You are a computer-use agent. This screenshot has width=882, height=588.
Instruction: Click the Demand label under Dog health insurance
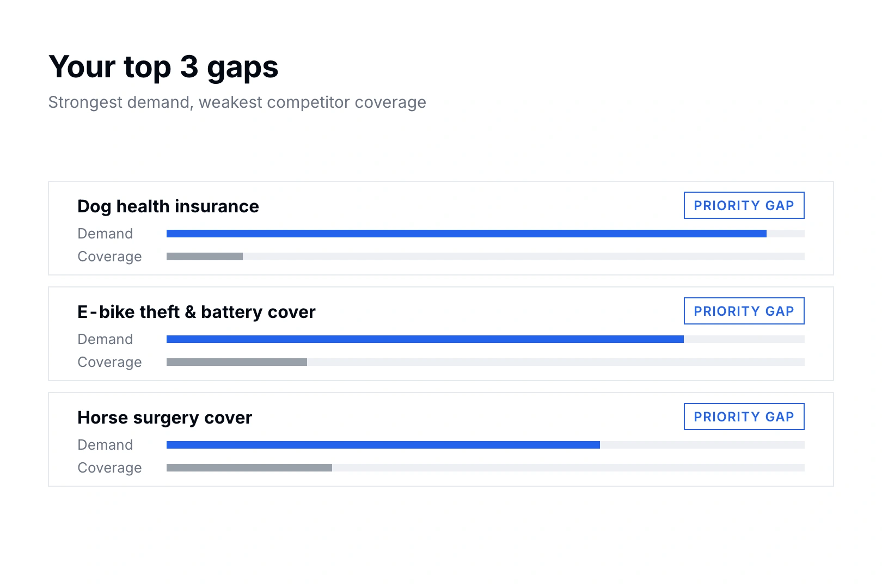105,234
